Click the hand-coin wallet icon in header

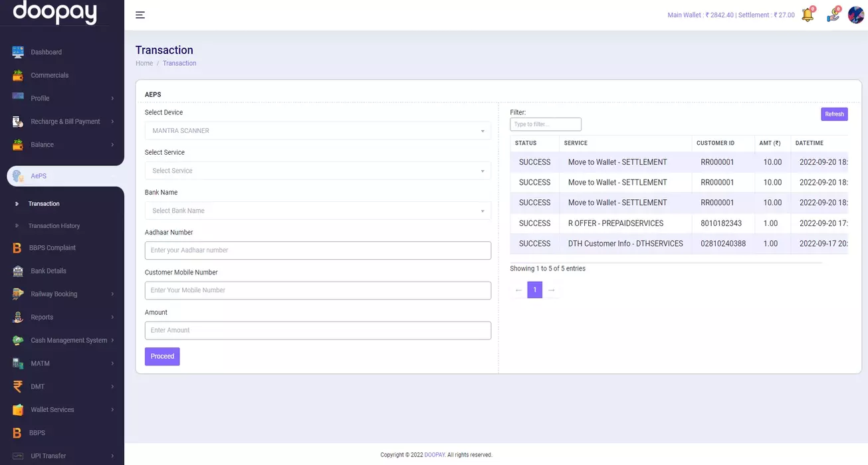[x=833, y=15]
